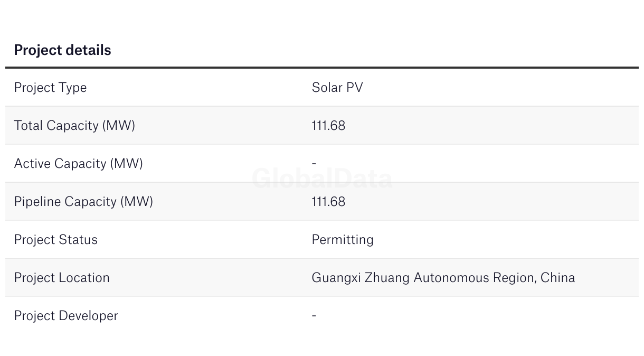Image resolution: width=644 pixels, height=356 pixels.
Task: Select the Project Type label
Action: [50, 88]
